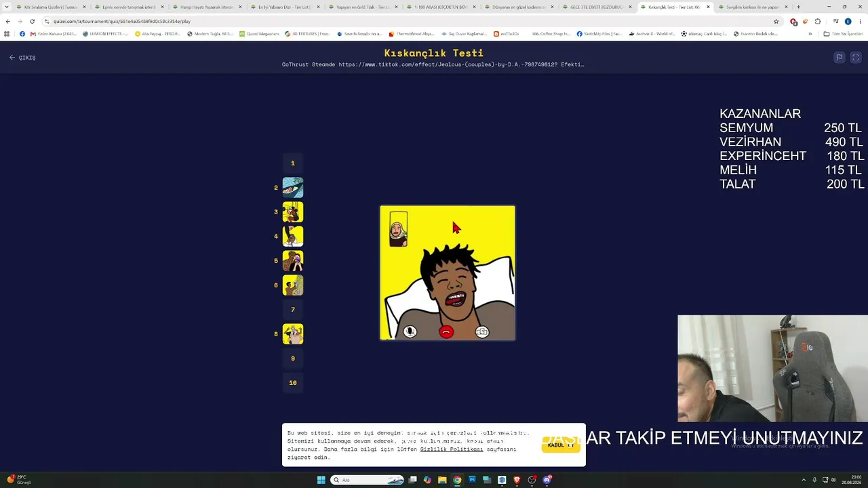Go back in browser history
This screenshot has height=488, width=868.
pyautogui.click(x=7, y=21)
